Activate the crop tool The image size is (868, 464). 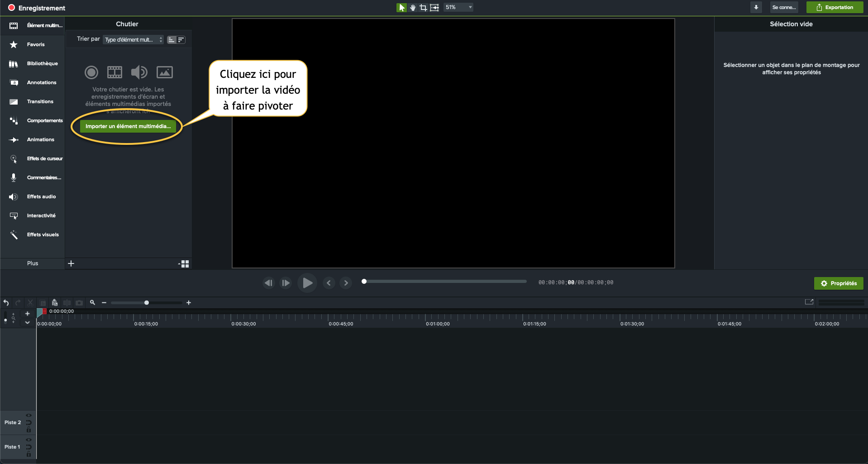[x=423, y=7]
